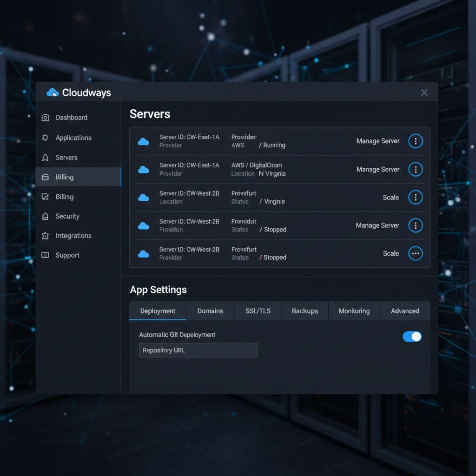Click the '/ Running' status text
Viewport: 476px width, 476px height.
coord(272,145)
